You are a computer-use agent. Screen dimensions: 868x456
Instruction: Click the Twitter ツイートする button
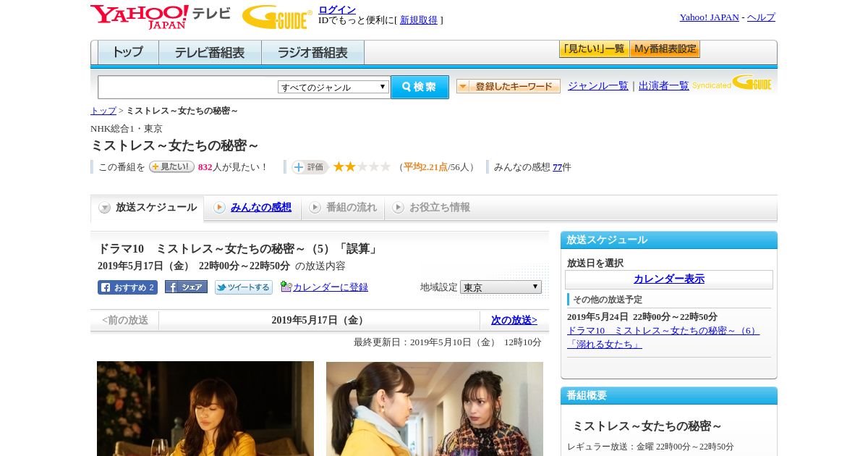[x=244, y=287]
